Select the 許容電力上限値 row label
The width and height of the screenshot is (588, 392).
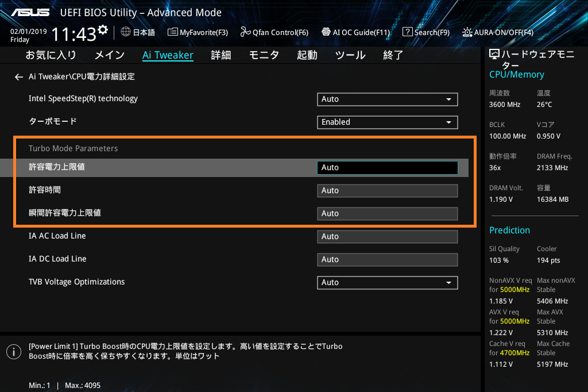[57, 167]
